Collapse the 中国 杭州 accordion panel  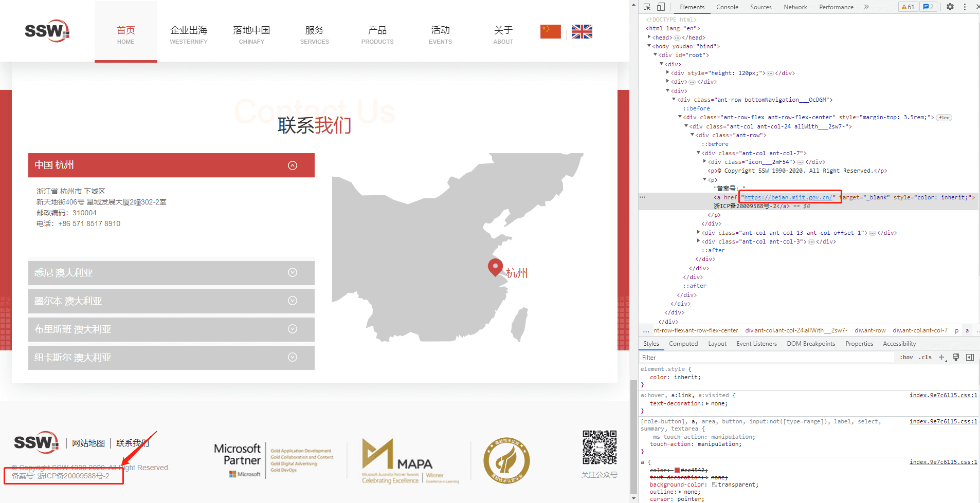[292, 165]
